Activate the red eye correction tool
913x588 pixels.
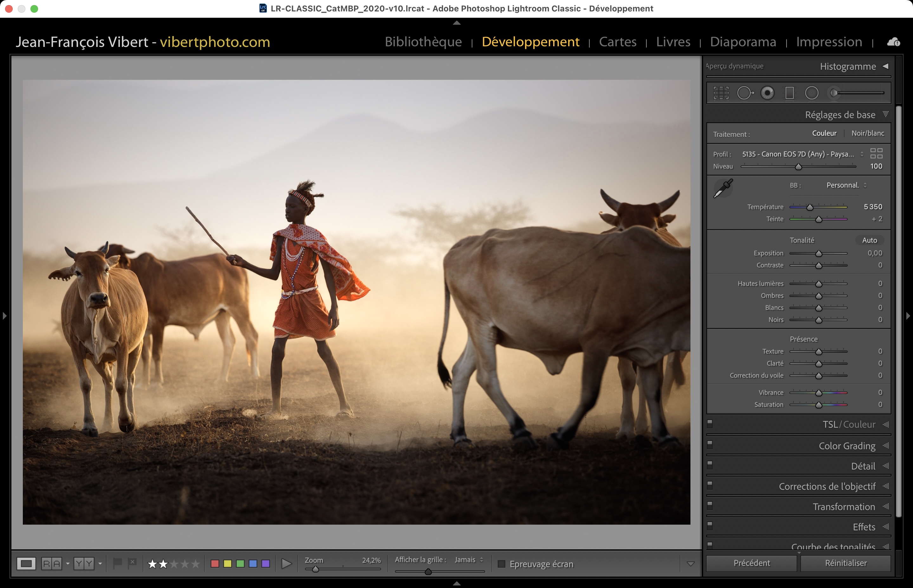click(x=767, y=93)
